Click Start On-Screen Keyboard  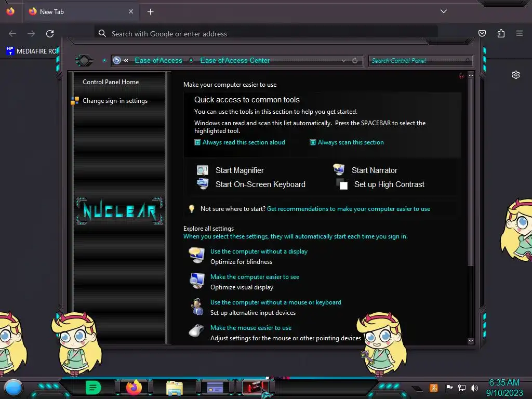pyautogui.click(x=260, y=184)
